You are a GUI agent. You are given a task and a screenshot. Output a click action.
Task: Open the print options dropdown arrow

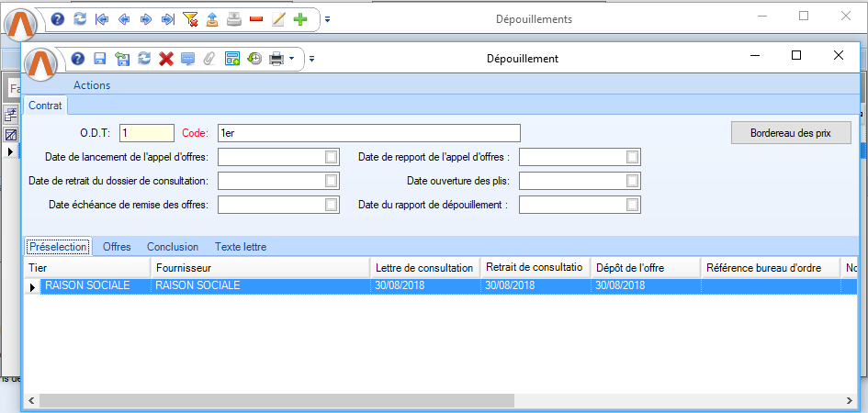pyautogui.click(x=292, y=59)
